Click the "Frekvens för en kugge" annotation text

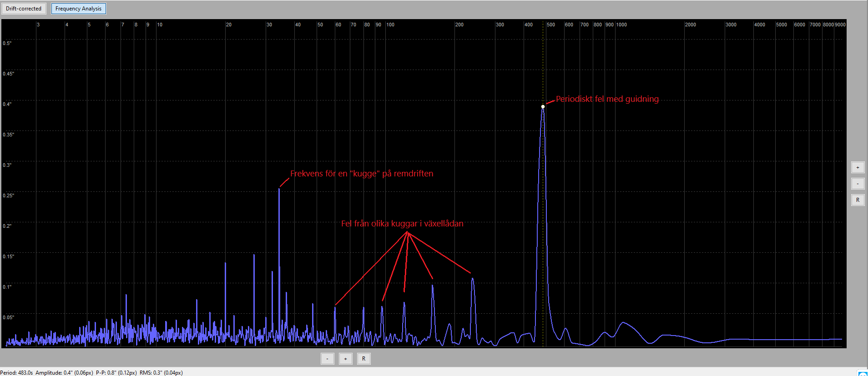coord(361,174)
